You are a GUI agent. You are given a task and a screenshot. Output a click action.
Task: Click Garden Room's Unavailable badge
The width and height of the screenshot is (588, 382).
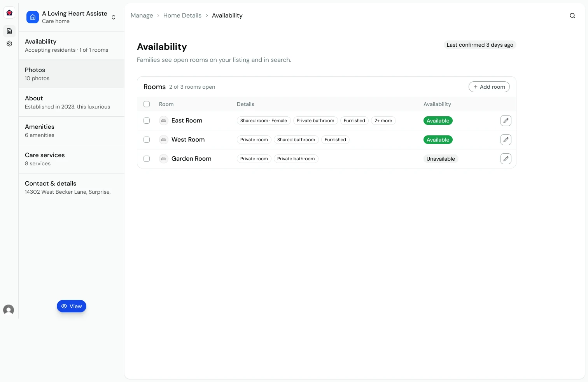441,159
